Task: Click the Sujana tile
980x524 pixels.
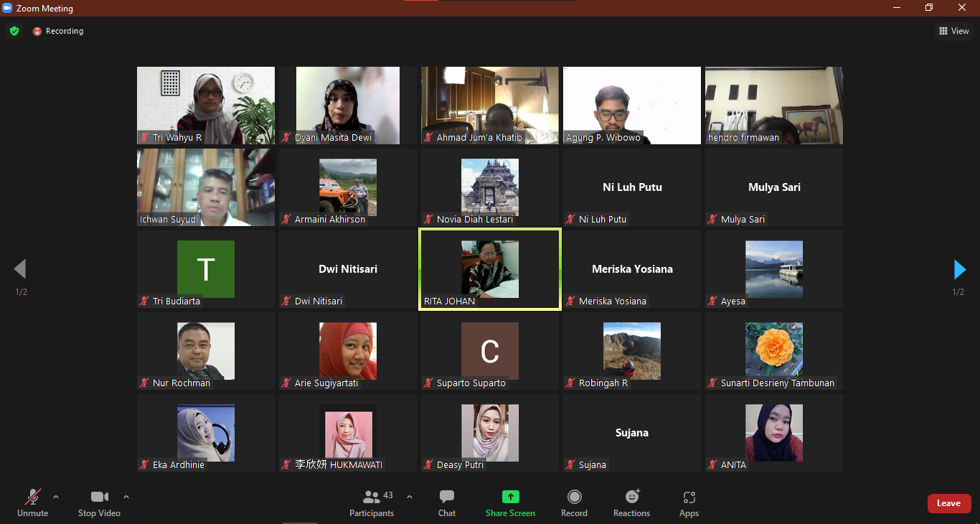Action: [x=632, y=433]
